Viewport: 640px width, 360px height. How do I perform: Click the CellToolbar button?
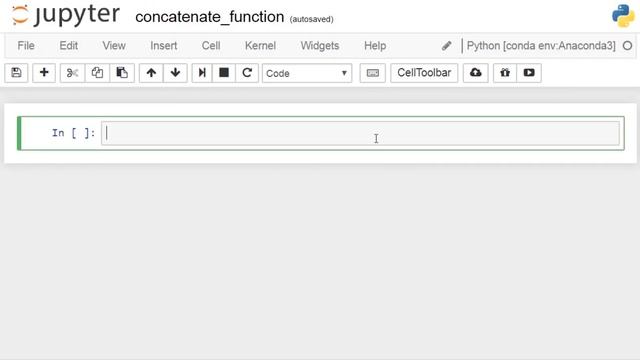424,73
